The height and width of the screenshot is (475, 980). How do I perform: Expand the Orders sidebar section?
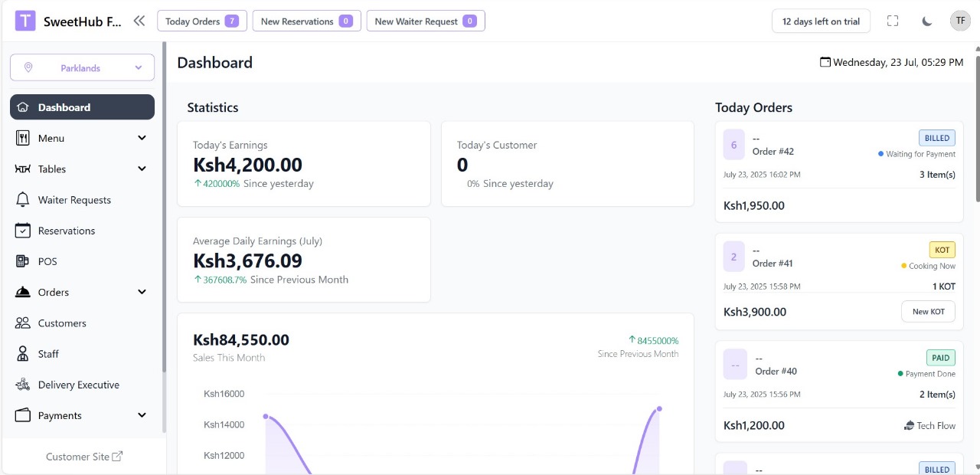pyautogui.click(x=141, y=292)
